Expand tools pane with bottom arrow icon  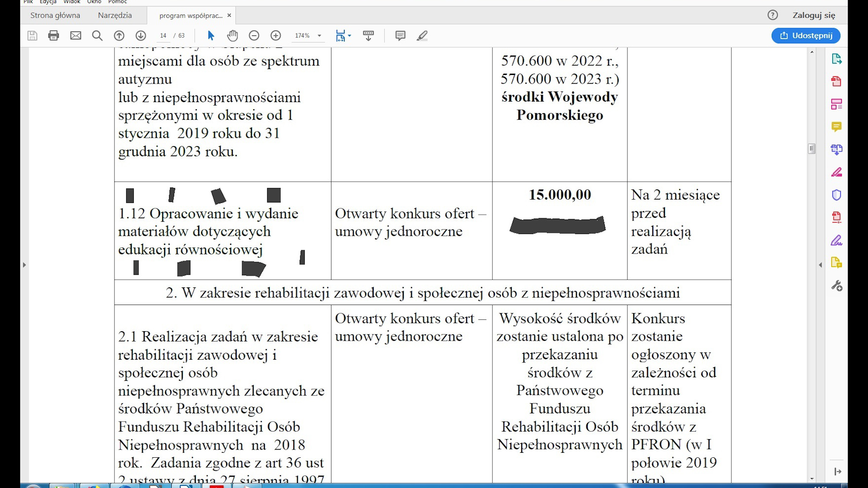(x=837, y=472)
